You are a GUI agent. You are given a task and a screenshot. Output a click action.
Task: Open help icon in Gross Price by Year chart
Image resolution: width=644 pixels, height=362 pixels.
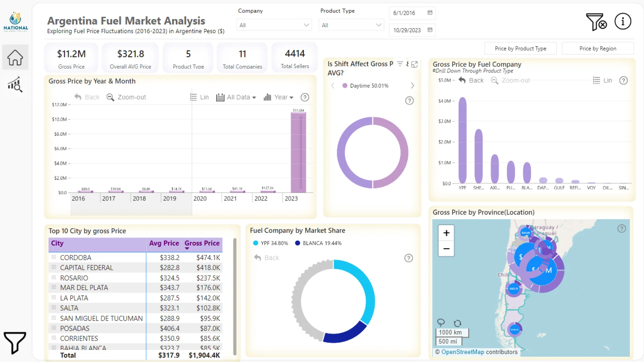(305, 97)
